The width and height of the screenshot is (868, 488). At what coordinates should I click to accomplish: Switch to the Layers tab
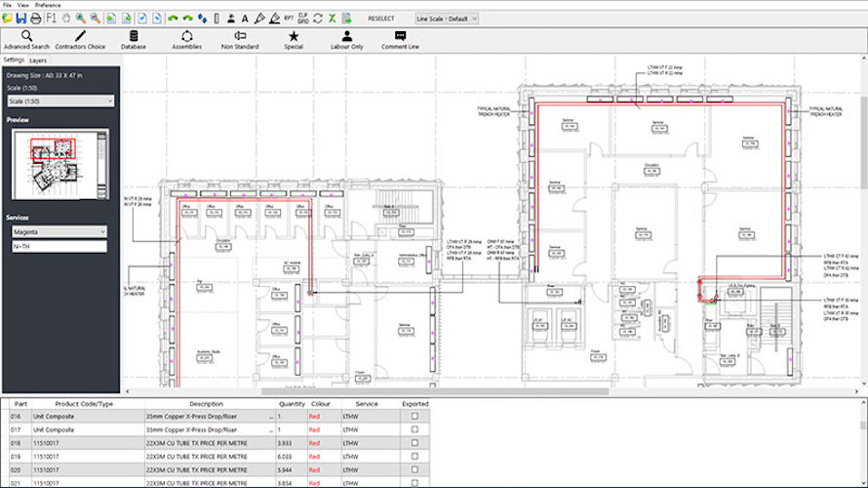click(x=38, y=61)
